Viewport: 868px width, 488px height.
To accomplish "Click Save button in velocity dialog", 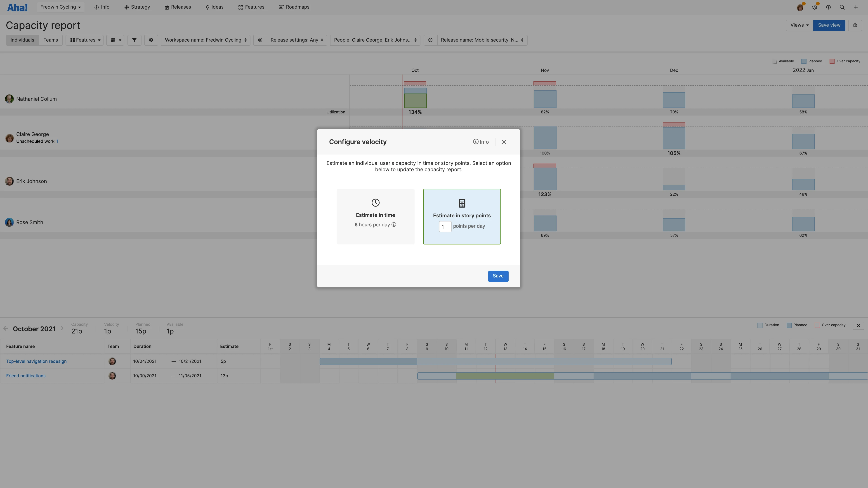I will pyautogui.click(x=498, y=276).
